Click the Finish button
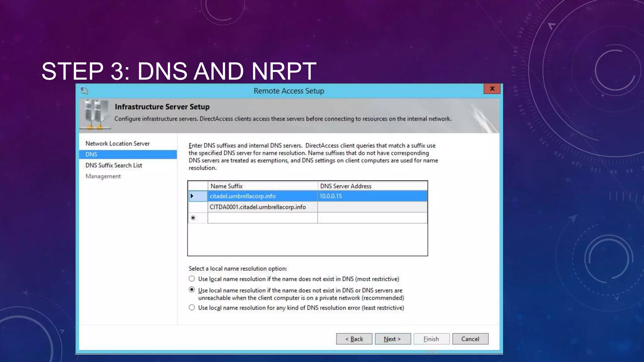644x362 pixels. point(431,339)
